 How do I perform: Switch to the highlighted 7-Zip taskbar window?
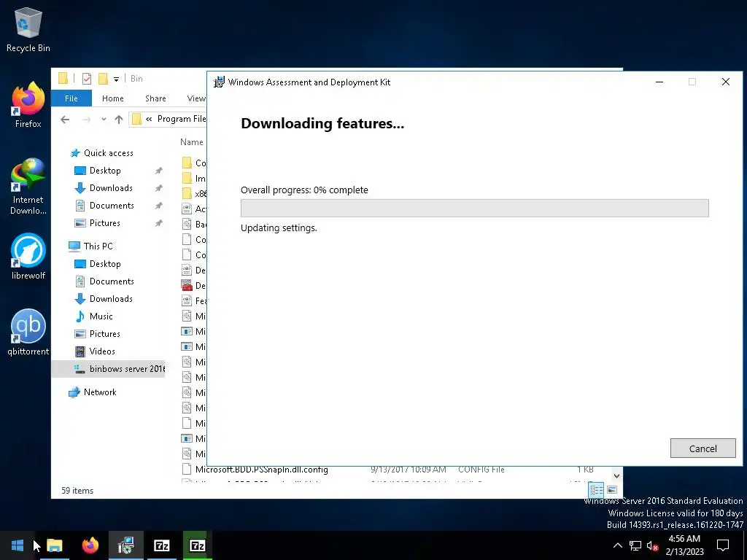point(197,545)
